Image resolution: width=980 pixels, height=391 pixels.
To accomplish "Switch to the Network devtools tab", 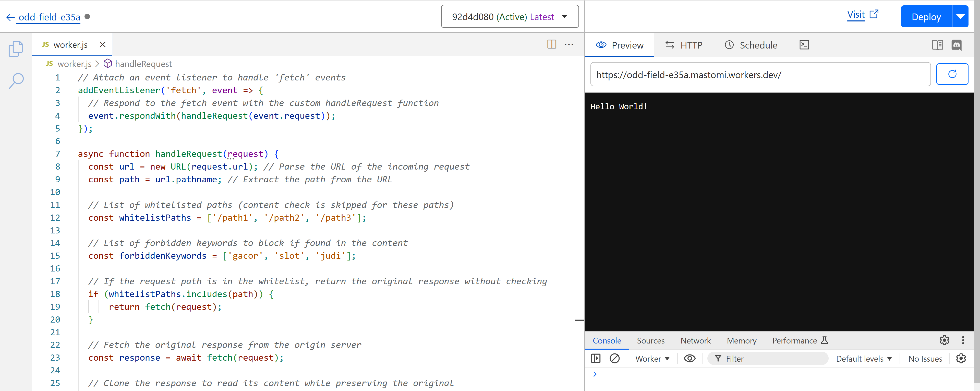I will coord(695,340).
